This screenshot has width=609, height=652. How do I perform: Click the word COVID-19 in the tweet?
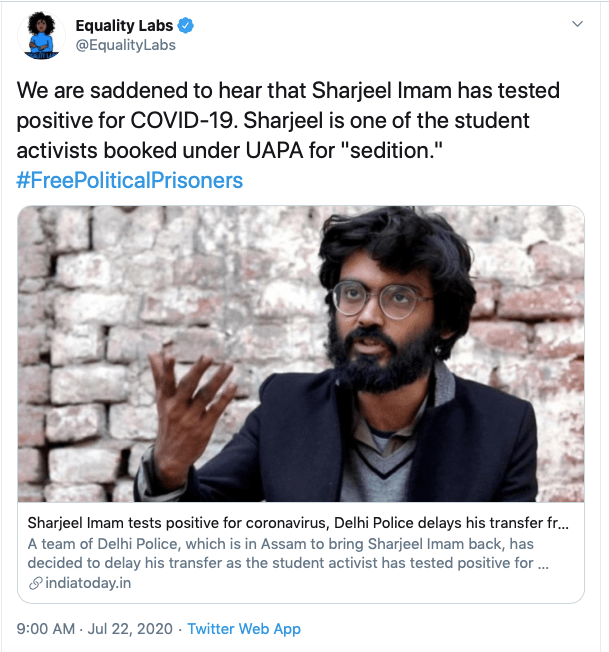pyautogui.click(x=169, y=122)
